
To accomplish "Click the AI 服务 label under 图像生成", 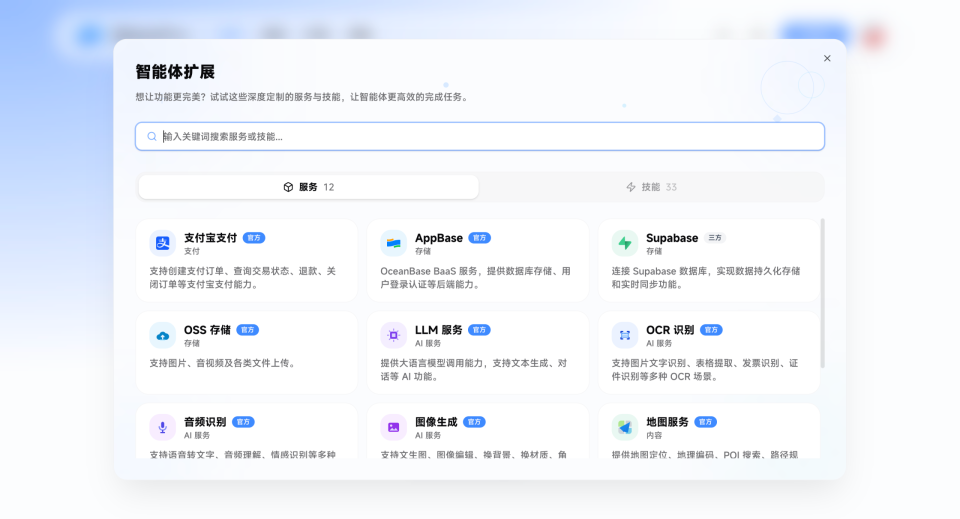I will pos(428,436).
